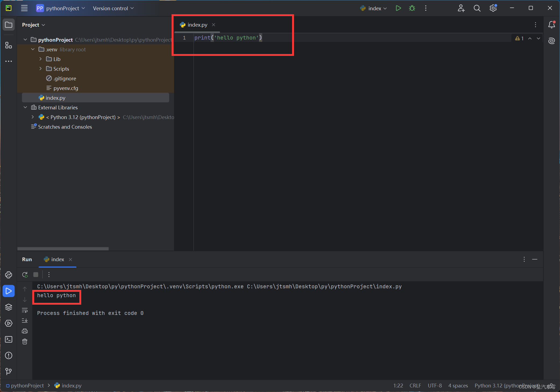Print console output using the printer icon

click(24, 331)
